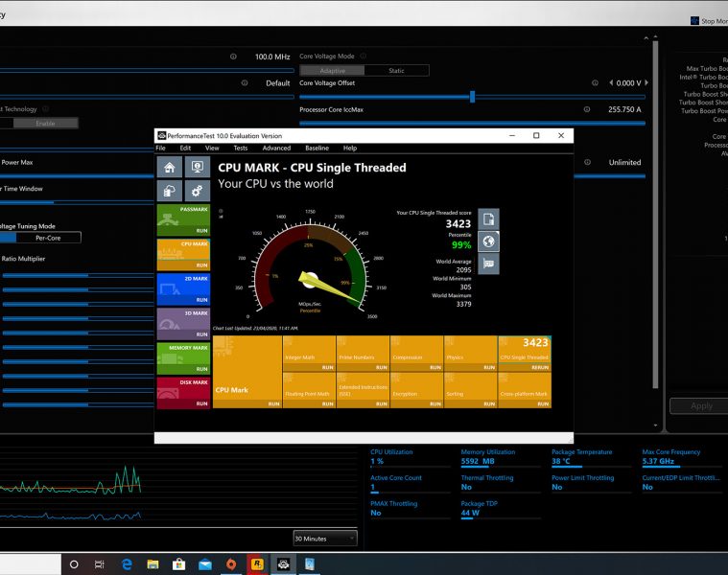Click info icon beside 255.750 A
Image resolution: width=728 pixels, height=575 pixels.
(x=587, y=109)
